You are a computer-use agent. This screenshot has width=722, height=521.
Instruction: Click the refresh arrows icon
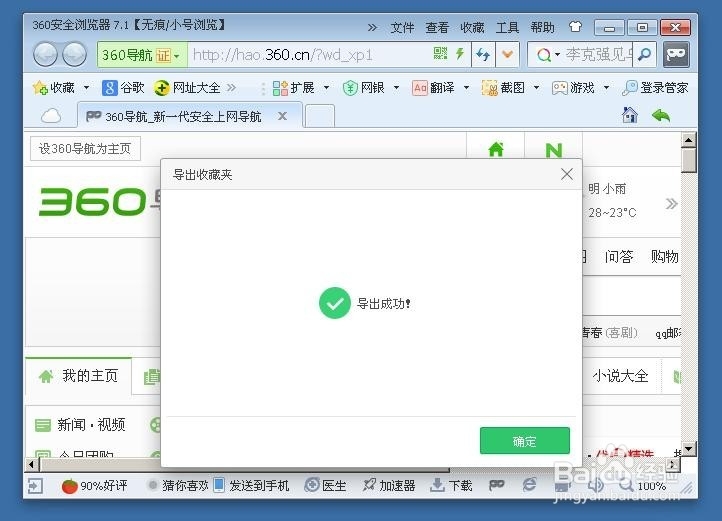point(483,55)
